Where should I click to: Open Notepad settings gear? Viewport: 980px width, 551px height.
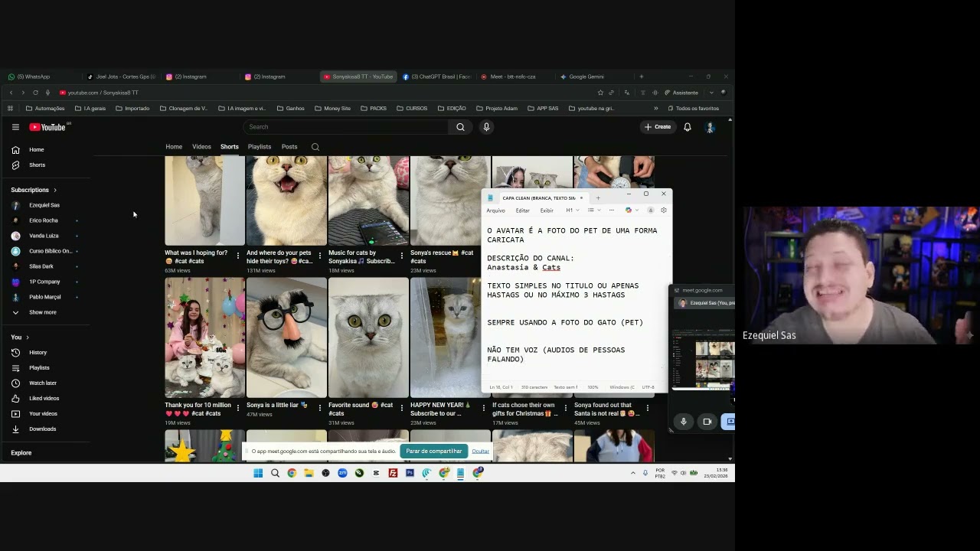coord(664,210)
